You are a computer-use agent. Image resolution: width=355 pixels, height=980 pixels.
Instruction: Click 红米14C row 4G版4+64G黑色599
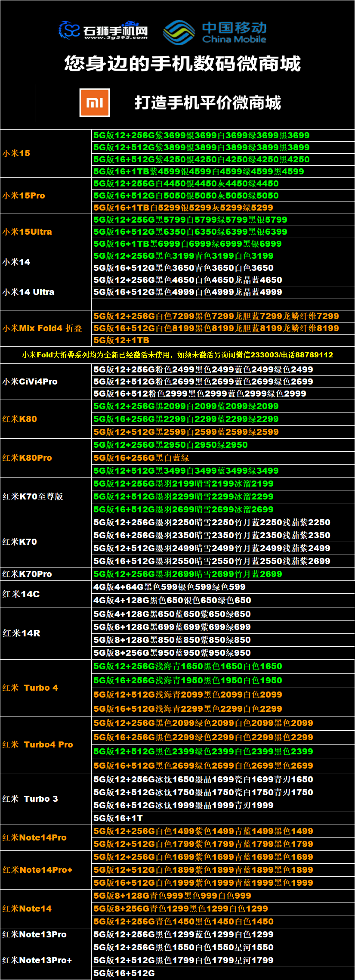tap(223, 587)
